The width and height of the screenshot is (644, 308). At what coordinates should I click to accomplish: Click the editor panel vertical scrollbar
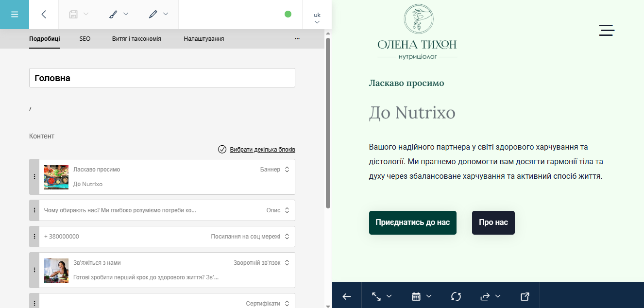328,121
